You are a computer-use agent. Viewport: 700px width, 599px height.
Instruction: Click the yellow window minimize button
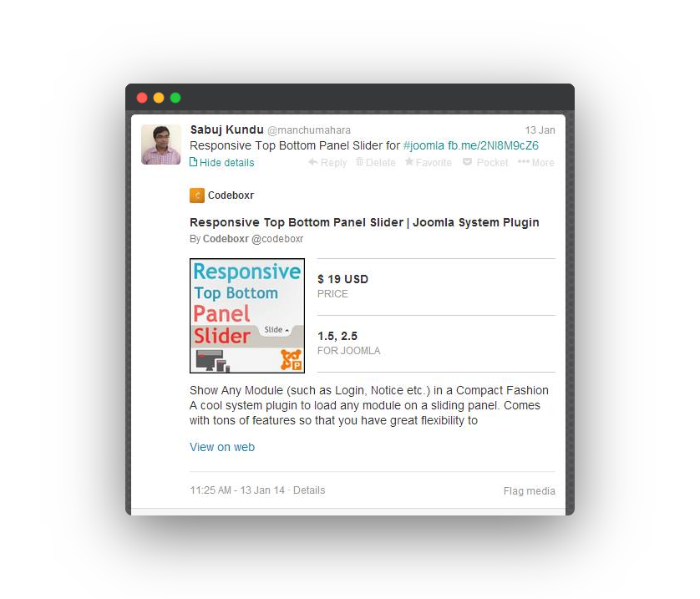tap(159, 98)
